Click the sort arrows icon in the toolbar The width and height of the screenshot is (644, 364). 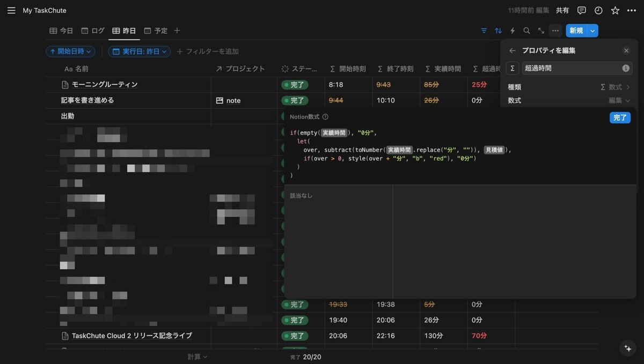(499, 31)
